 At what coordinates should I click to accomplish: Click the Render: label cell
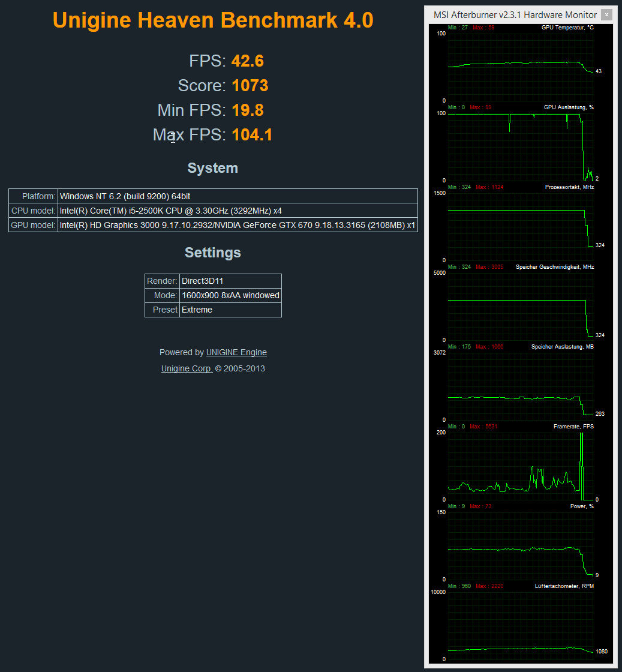pos(162,281)
